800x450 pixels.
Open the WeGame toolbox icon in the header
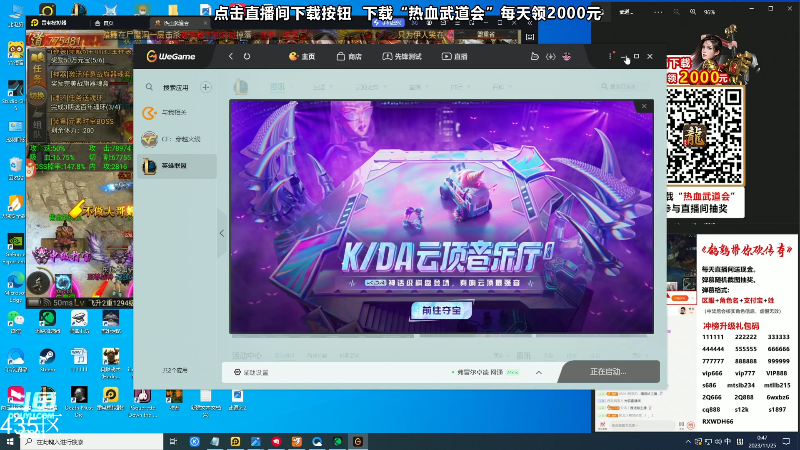click(535, 57)
